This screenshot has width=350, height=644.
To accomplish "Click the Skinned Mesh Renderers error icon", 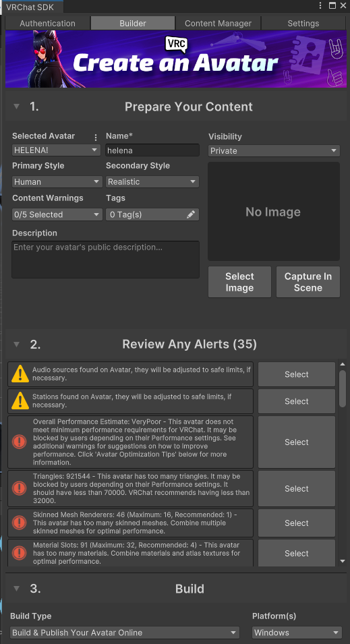I will pos(20,523).
